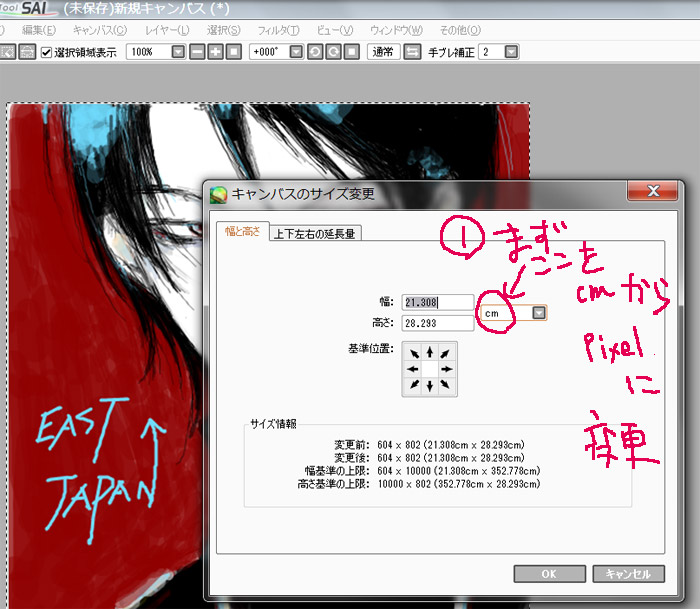The height and width of the screenshot is (609, 700).
Task: Click キャンセル button in dialog
Action: [x=629, y=574]
